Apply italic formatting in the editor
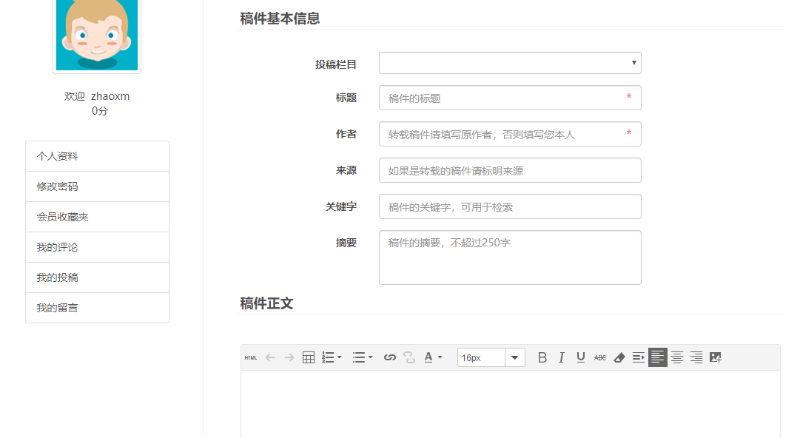 [561, 358]
